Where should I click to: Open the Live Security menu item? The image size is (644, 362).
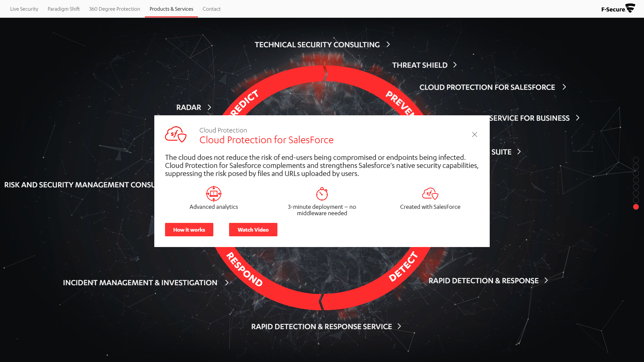[24, 9]
